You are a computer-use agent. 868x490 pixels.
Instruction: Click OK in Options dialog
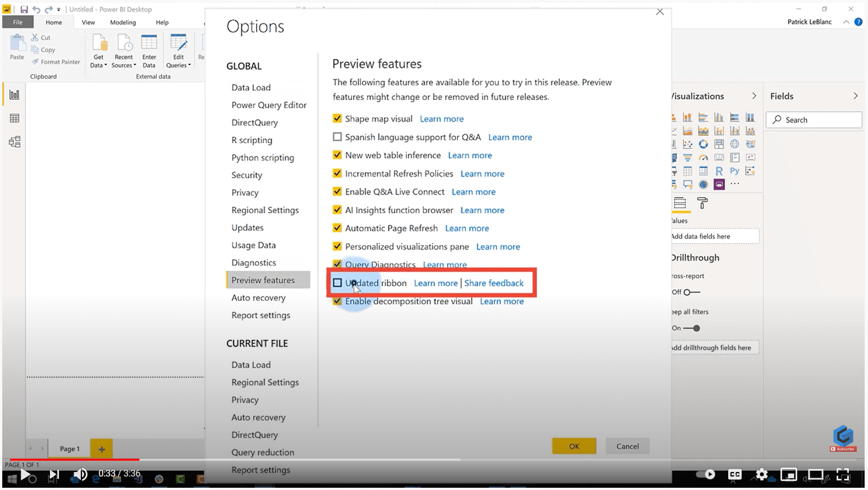point(574,446)
